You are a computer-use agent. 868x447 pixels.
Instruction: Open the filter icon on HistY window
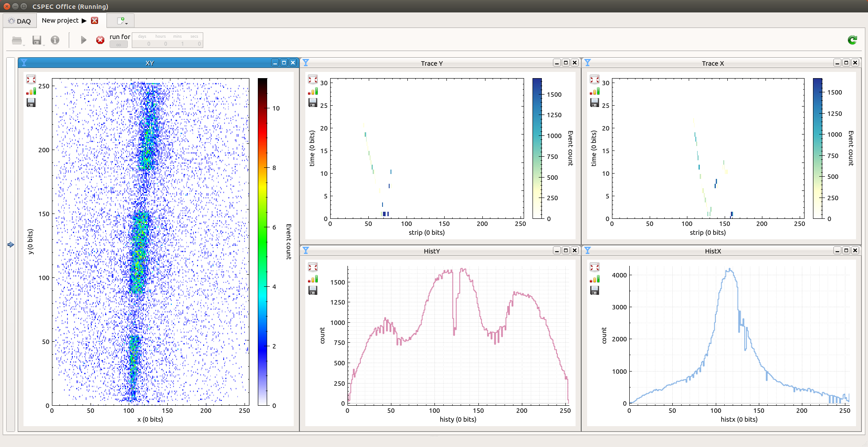306,250
